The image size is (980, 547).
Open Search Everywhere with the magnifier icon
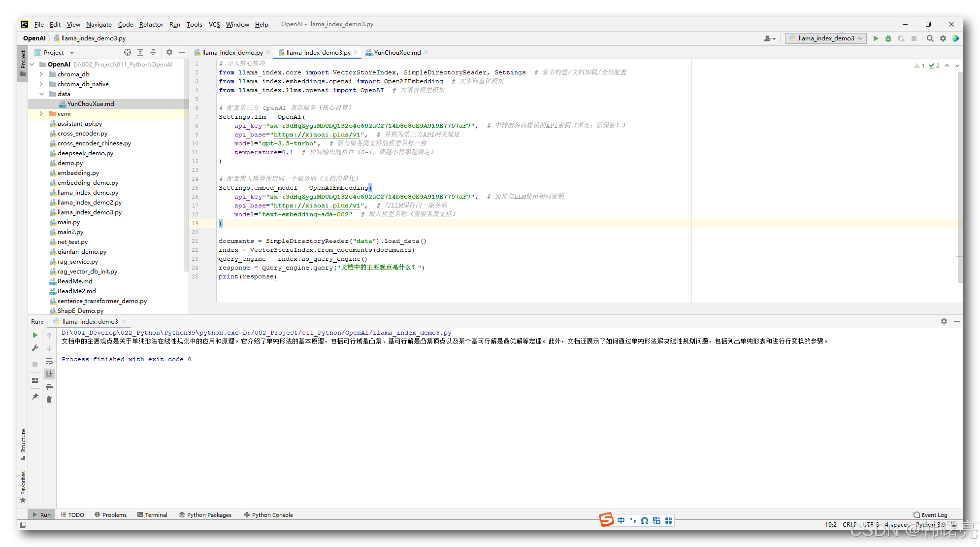[x=930, y=38]
